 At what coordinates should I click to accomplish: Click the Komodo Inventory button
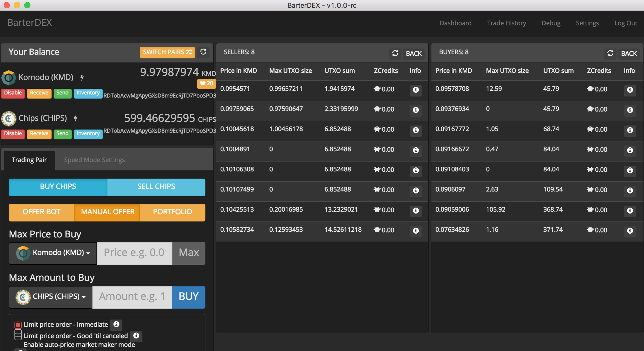(x=88, y=93)
